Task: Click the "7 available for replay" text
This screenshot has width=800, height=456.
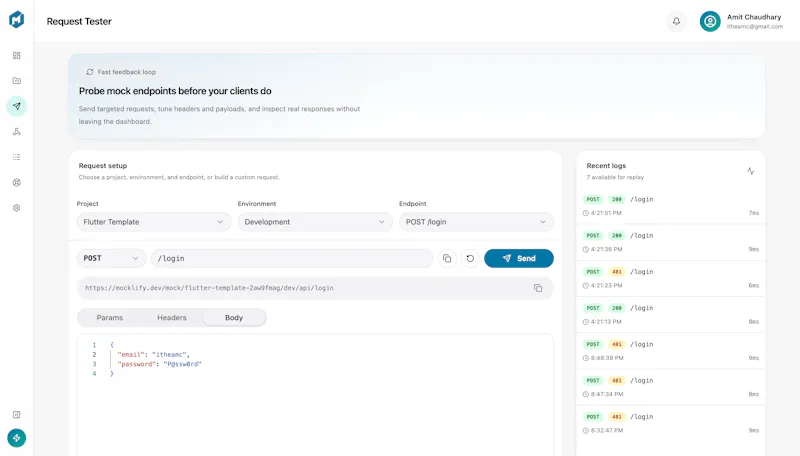Action: pos(615,178)
